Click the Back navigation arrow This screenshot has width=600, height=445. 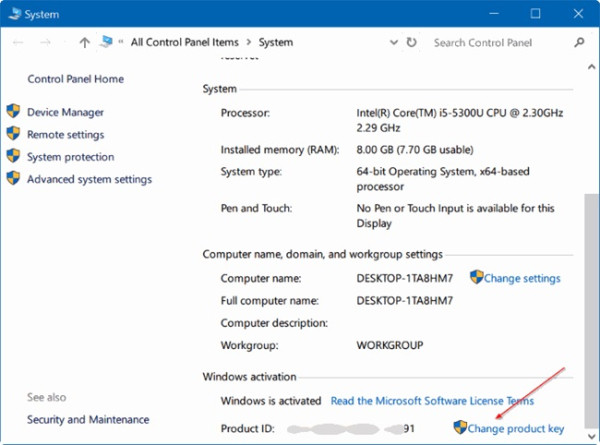(x=18, y=42)
